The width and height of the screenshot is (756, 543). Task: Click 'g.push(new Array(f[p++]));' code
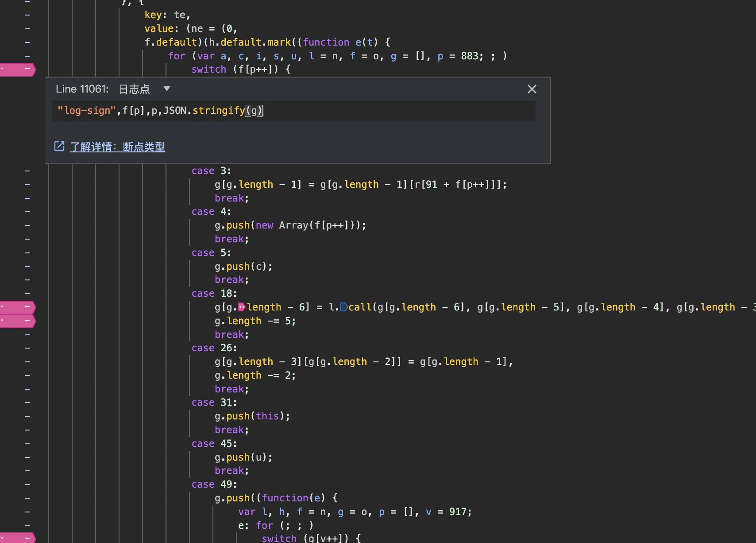click(290, 225)
